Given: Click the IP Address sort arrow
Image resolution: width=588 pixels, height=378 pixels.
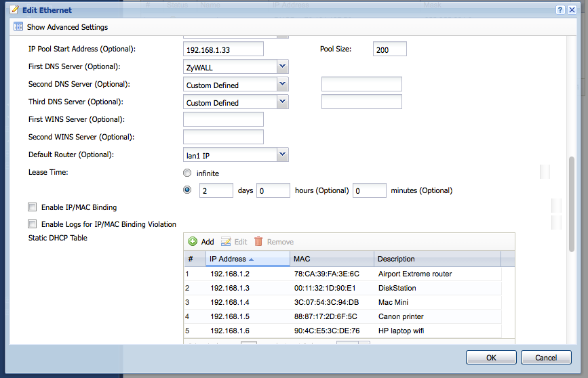Looking at the screenshot, I should [x=252, y=259].
